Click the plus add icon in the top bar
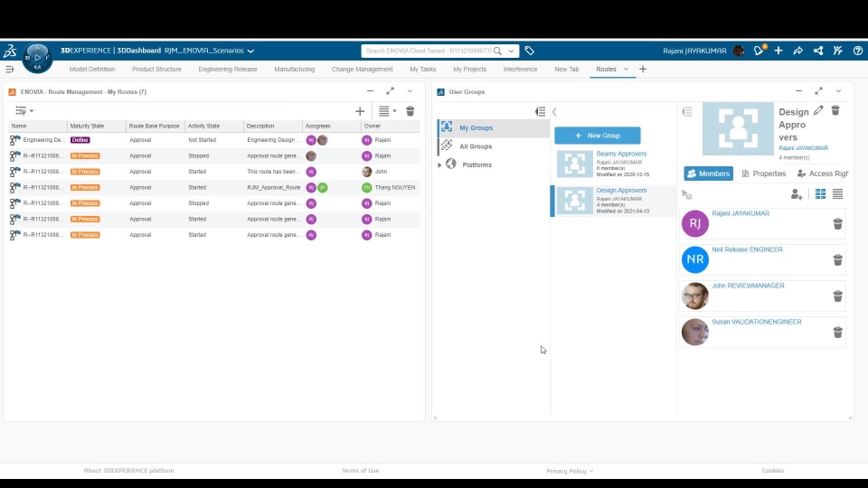The height and width of the screenshot is (488, 868). tap(778, 51)
